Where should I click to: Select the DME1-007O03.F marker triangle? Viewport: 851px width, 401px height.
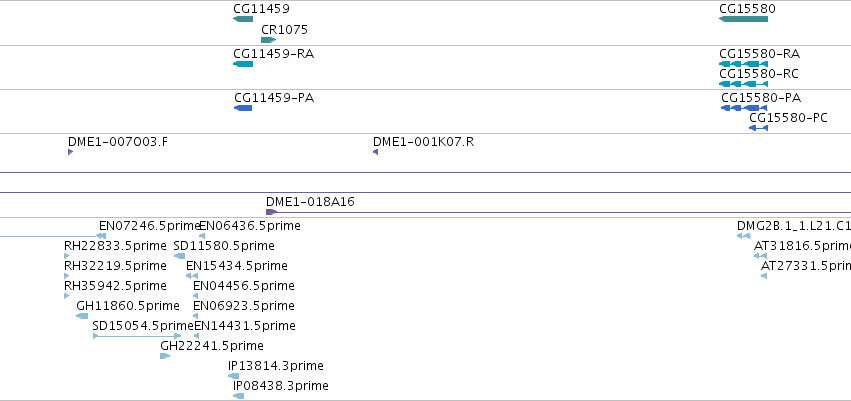71,152
